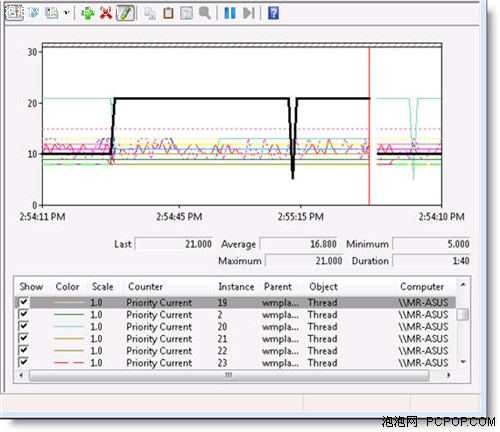Click the red X Delete counter icon
The height and width of the screenshot is (432, 500).
[106, 13]
